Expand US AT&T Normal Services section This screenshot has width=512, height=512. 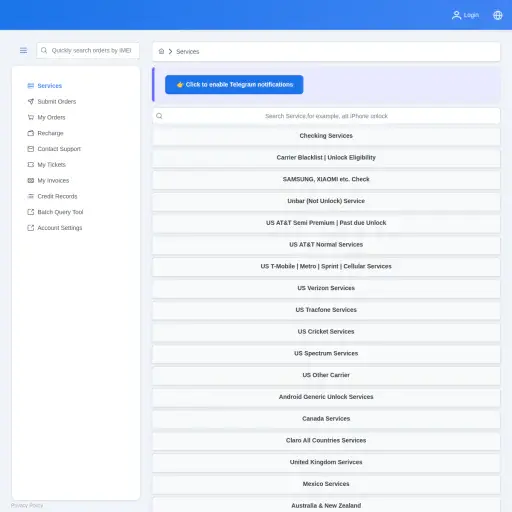(x=326, y=245)
